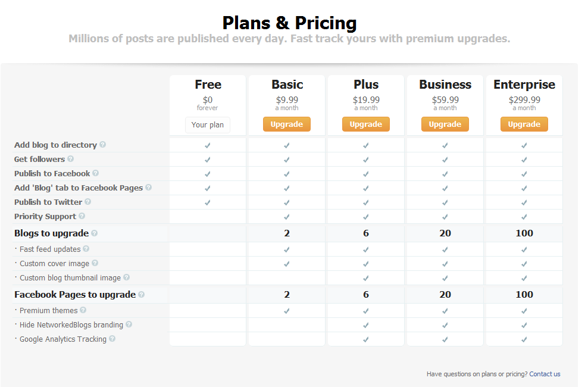Open help icon next to Blogs to upgrade

tap(95, 233)
